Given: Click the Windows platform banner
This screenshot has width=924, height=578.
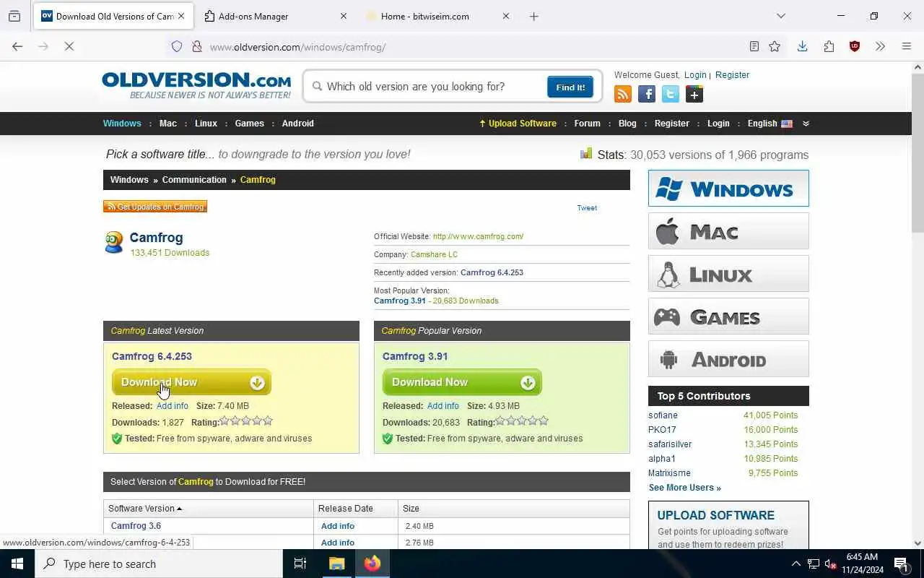Looking at the screenshot, I should [x=728, y=189].
